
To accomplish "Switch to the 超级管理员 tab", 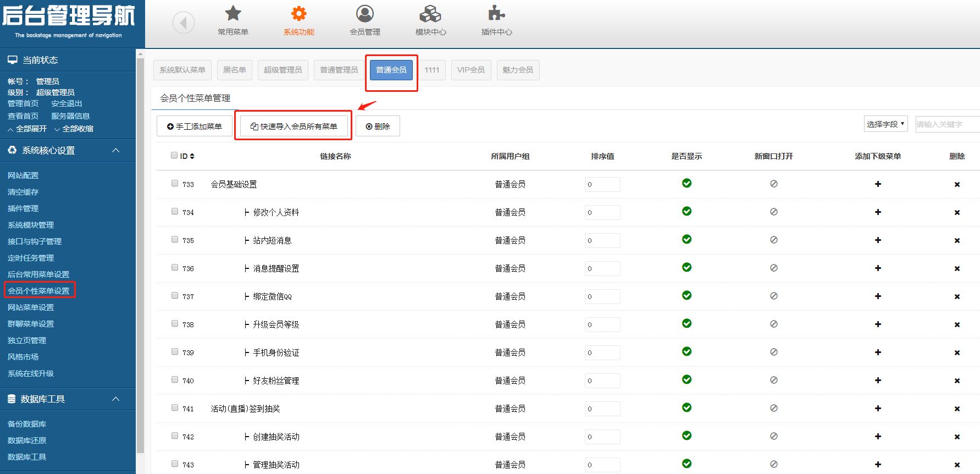I will (x=283, y=70).
